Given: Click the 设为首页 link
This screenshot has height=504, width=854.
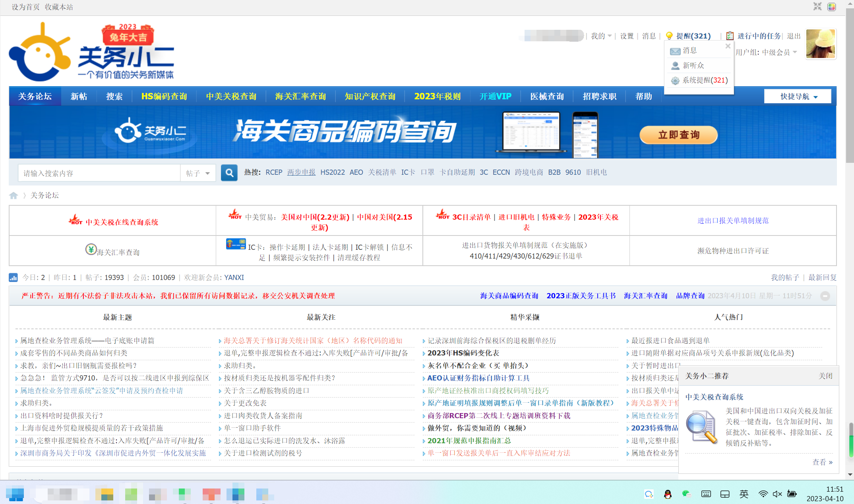Looking at the screenshot, I should pyautogui.click(x=26, y=7).
